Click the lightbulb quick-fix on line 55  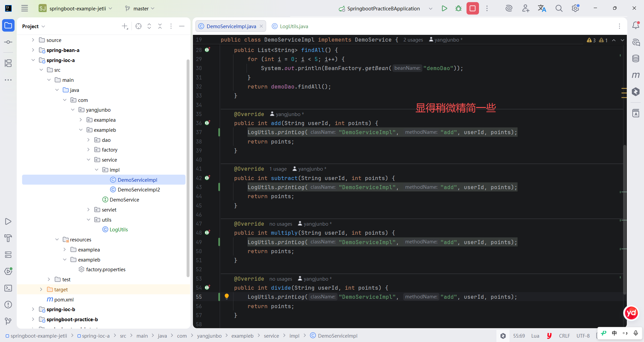[227, 296]
